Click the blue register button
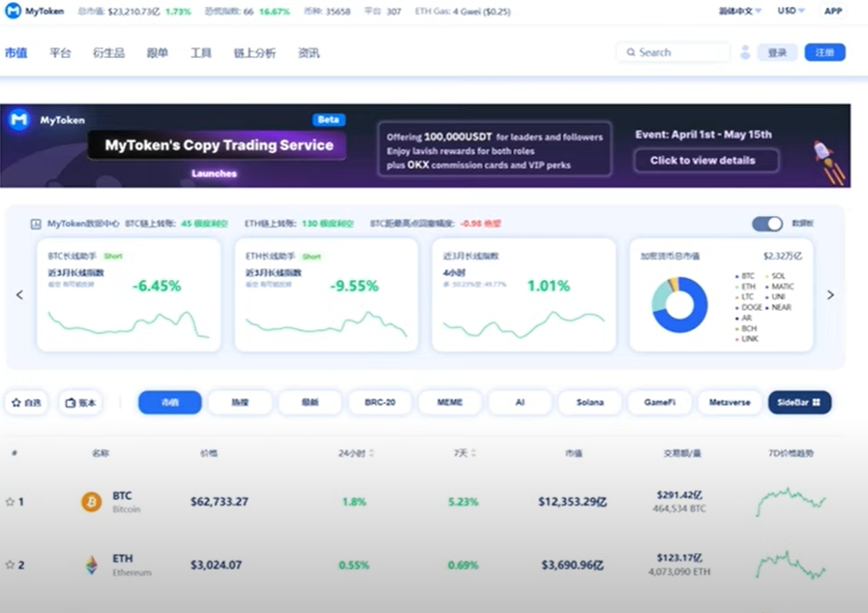 824,52
